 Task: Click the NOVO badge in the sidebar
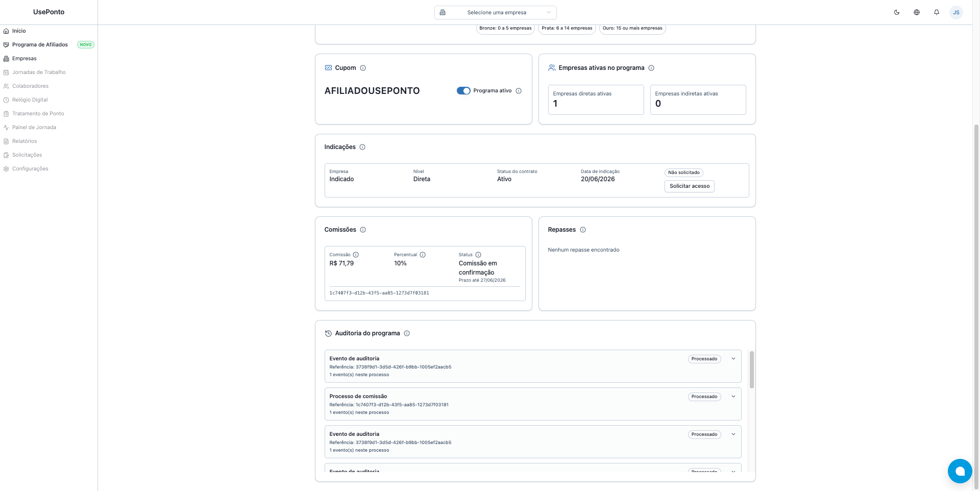[x=86, y=44]
